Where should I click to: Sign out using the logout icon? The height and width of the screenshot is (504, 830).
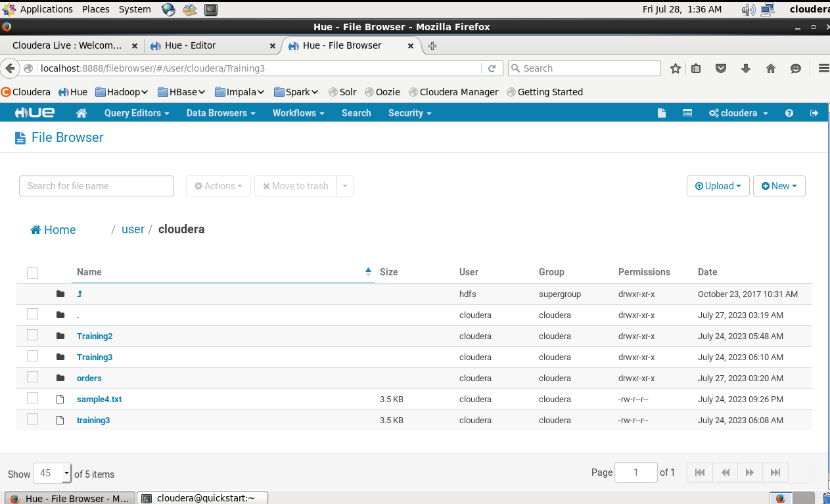(x=814, y=113)
